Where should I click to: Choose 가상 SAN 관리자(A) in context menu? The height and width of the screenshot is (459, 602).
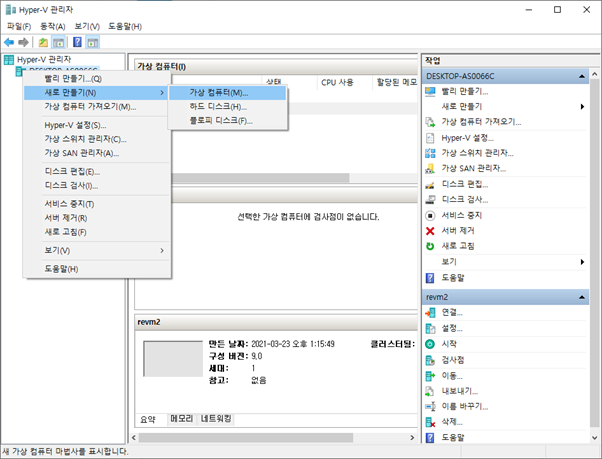tap(97, 153)
